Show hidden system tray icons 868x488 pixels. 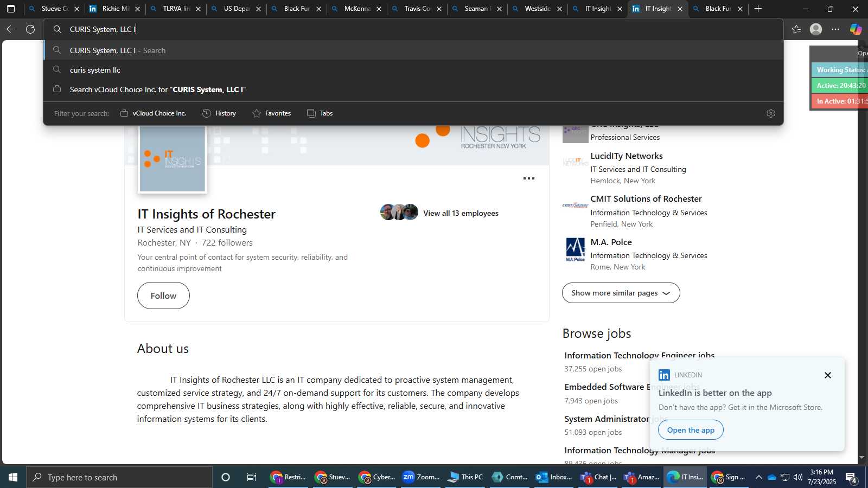coord(759,477)
